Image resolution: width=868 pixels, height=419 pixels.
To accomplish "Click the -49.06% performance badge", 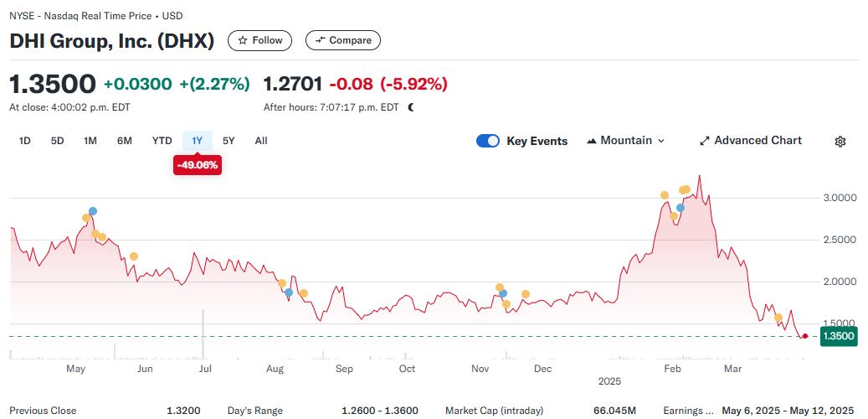I will 198,165.
